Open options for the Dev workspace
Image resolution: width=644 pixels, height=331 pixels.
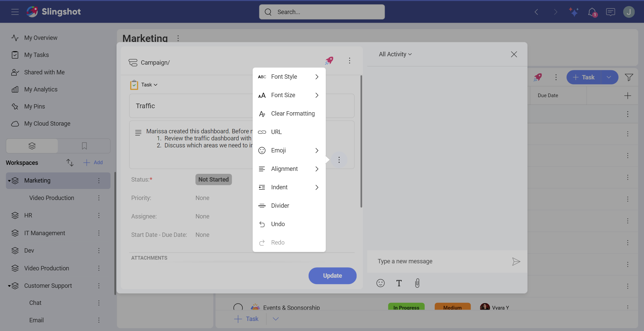[x=99, y=251]
